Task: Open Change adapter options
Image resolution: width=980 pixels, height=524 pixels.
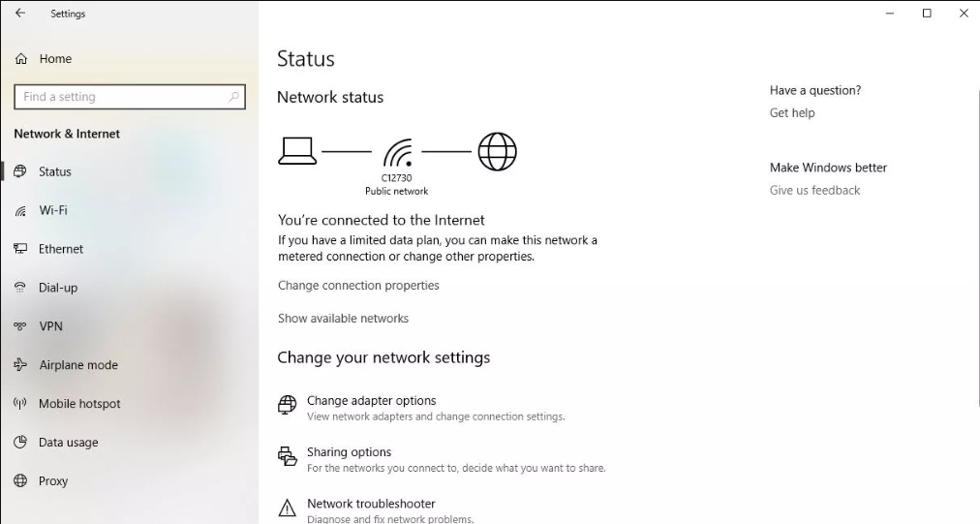Action: pos(371,401)
